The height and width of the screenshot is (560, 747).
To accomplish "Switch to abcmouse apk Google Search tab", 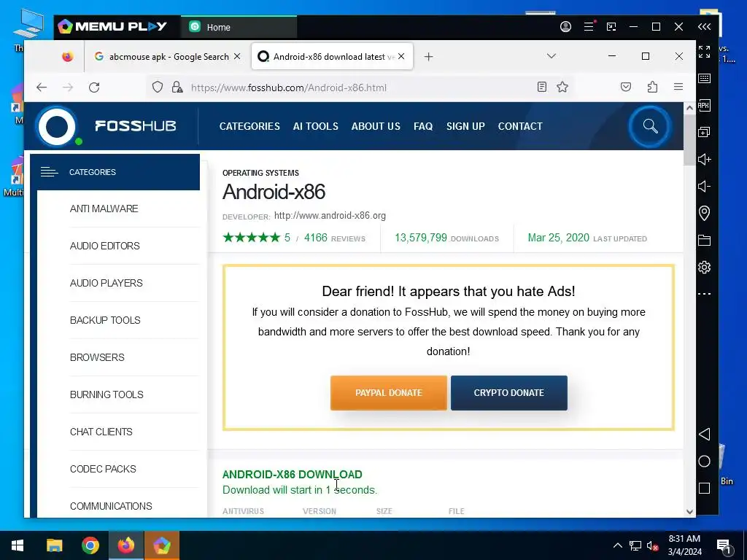I will click(169, 57).
